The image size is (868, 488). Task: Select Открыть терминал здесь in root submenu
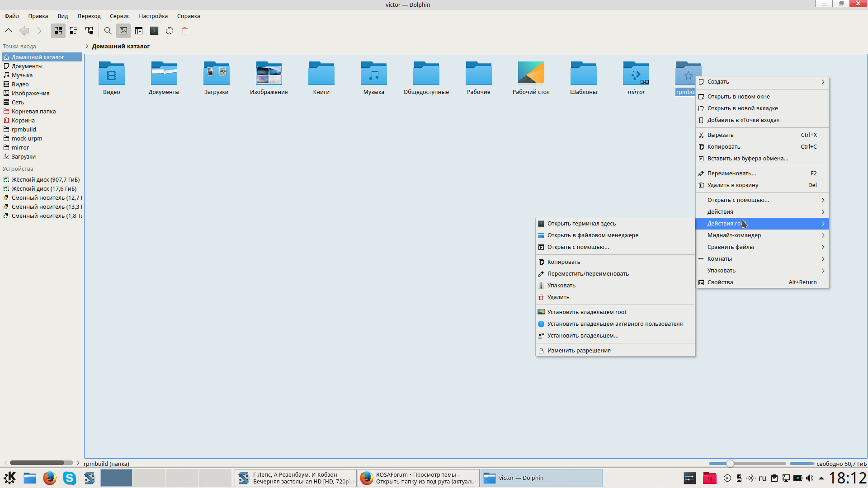(x=581, y=224)
